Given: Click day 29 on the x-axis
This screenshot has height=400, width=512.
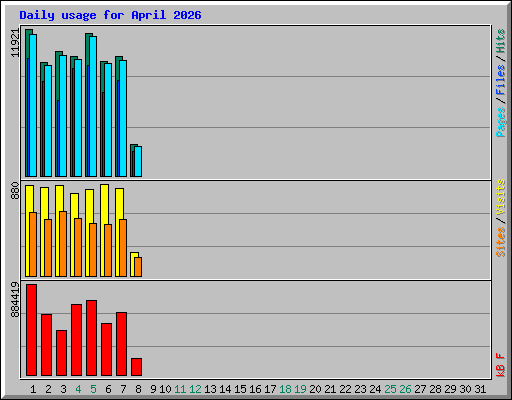Looking at the screenshot, I should click(450, 389).
